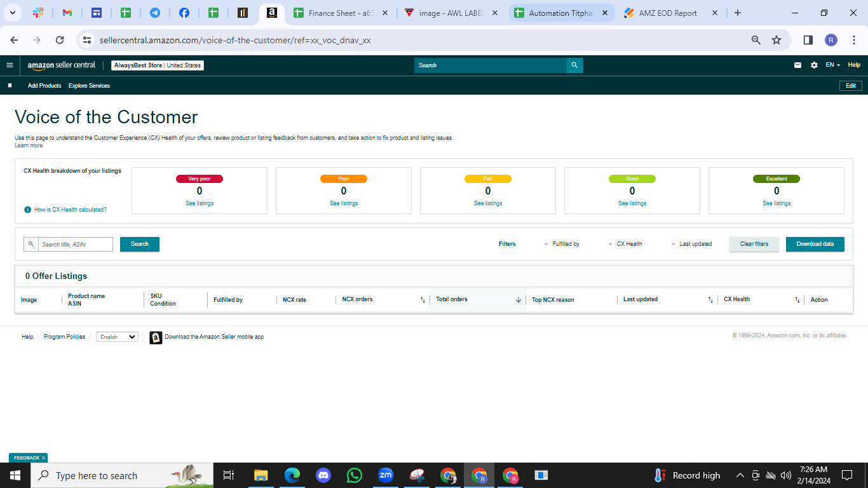Viewport: 868px width, 488px height.
Task: Click the Clear filters button
Action: (754, 244)
